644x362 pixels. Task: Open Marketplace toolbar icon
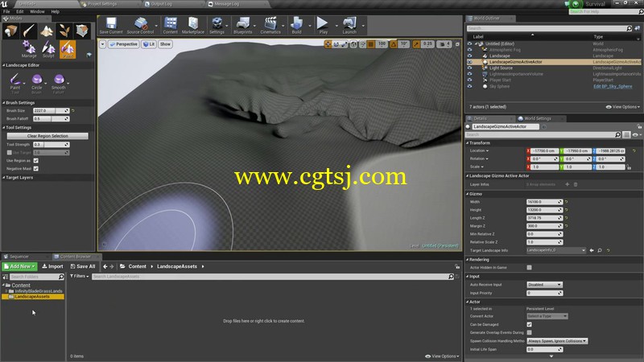point(193,26)
